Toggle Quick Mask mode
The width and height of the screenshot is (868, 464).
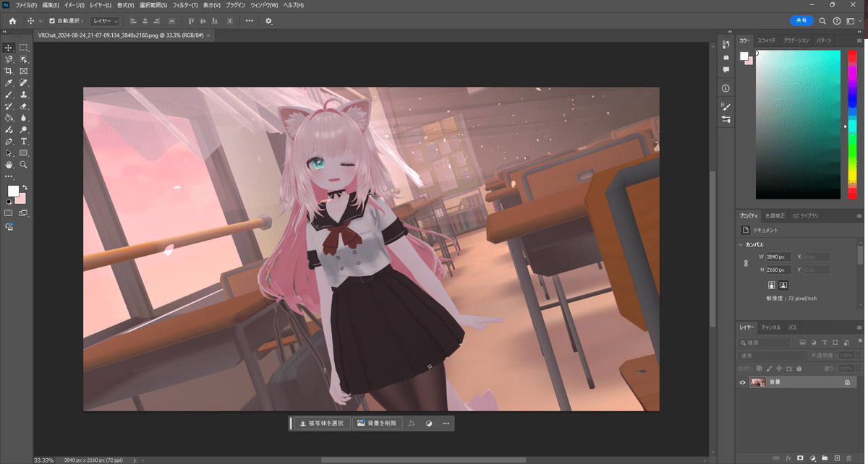pos(9,213)
